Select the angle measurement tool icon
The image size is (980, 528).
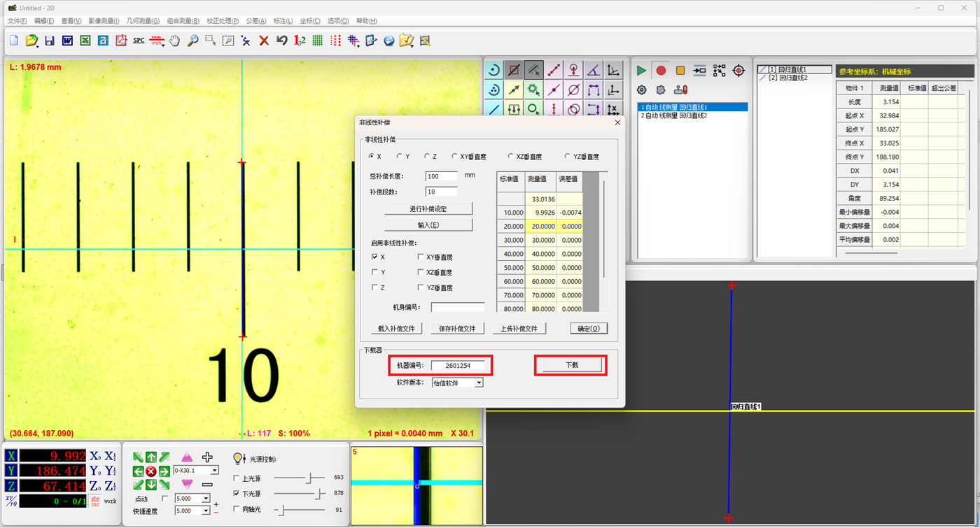(x=594, y=70)
